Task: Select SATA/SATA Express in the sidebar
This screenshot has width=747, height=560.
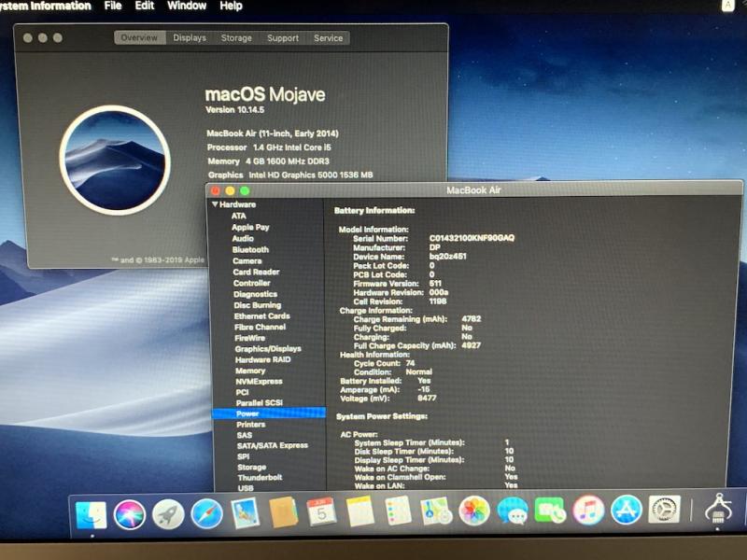Action: [x=273, y=446]
